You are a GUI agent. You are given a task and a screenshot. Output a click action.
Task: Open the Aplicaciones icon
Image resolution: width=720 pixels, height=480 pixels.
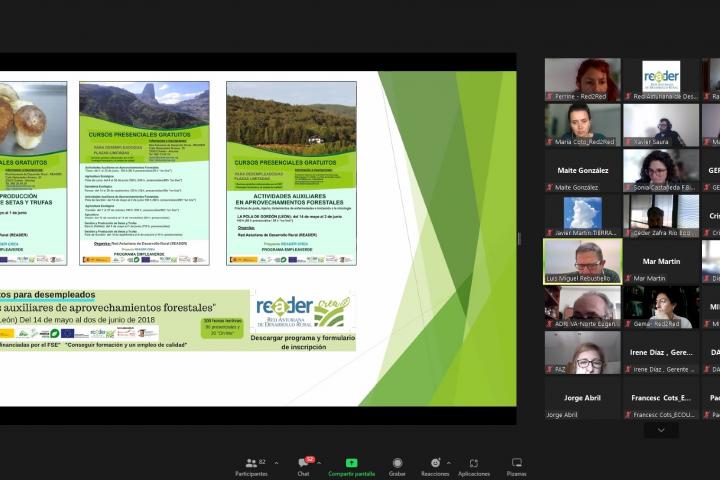pyautogui.click(x=474, y=464)
